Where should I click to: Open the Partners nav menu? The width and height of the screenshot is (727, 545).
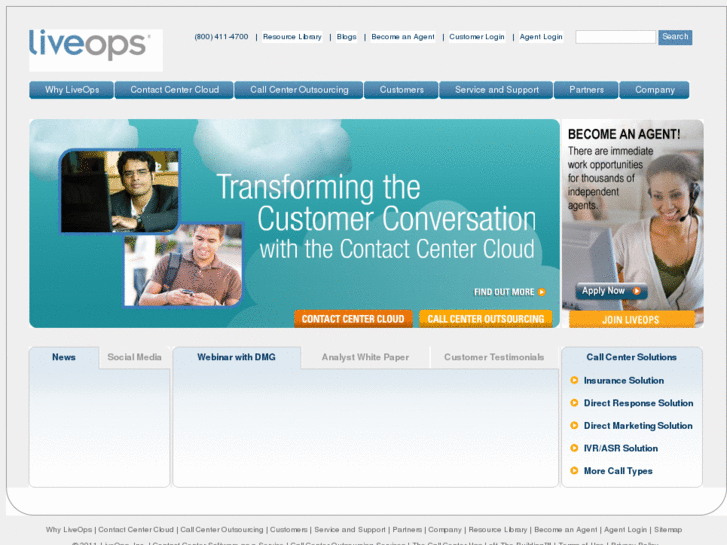point(587,90)
